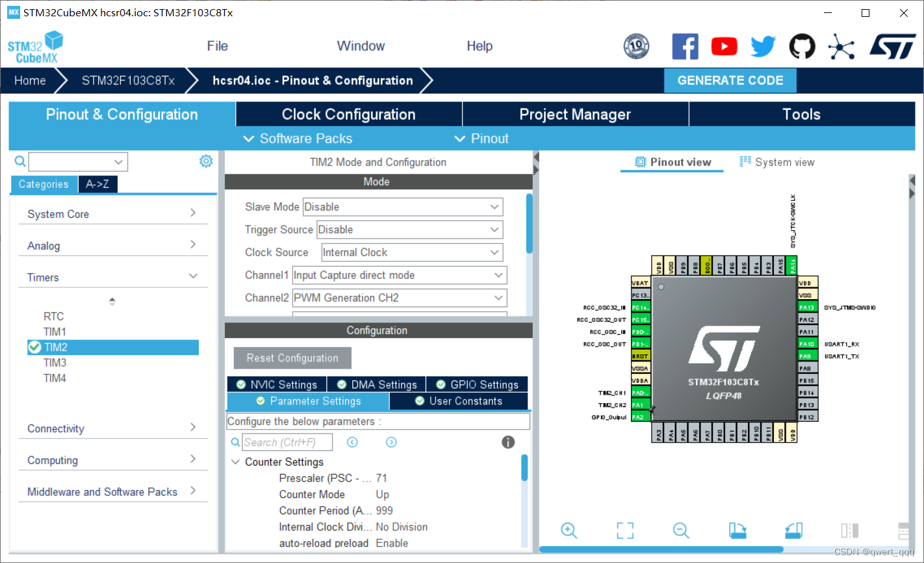Select pin PA2 on the chip

click(641, 417)
